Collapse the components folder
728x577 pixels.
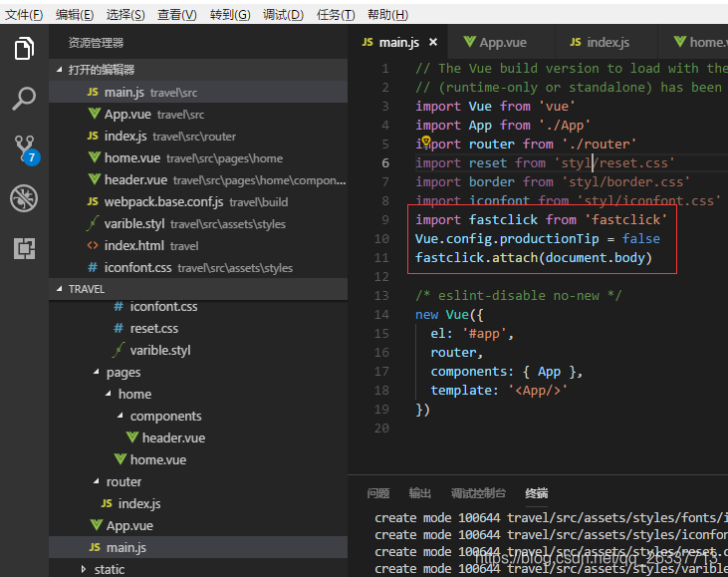pyautogui.click(x=121, y=416)
